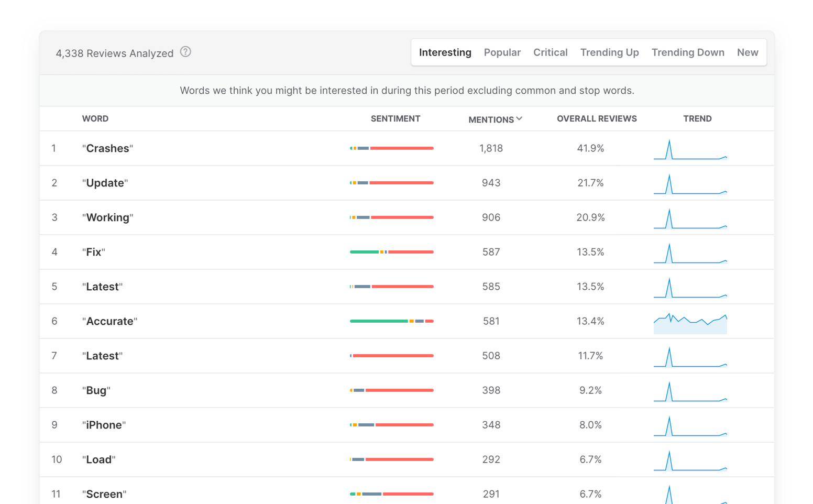This screenshot has width=813, height=504.
Task: Click the Update sentiment bar
Action: coord(392,183)
